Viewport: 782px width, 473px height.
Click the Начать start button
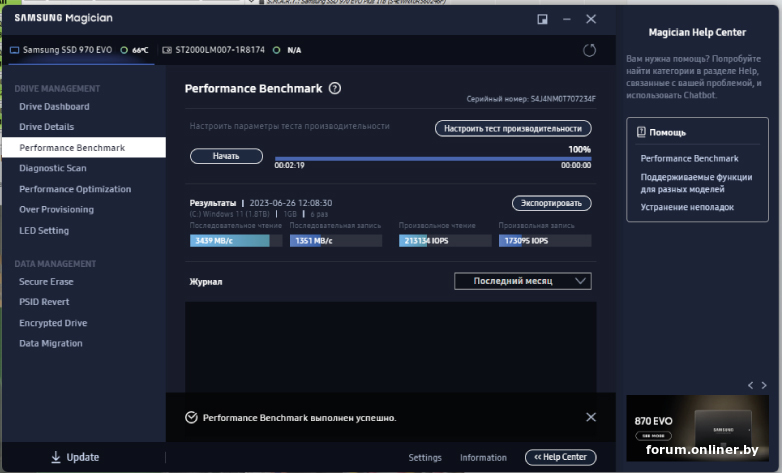tap(226, 156)
